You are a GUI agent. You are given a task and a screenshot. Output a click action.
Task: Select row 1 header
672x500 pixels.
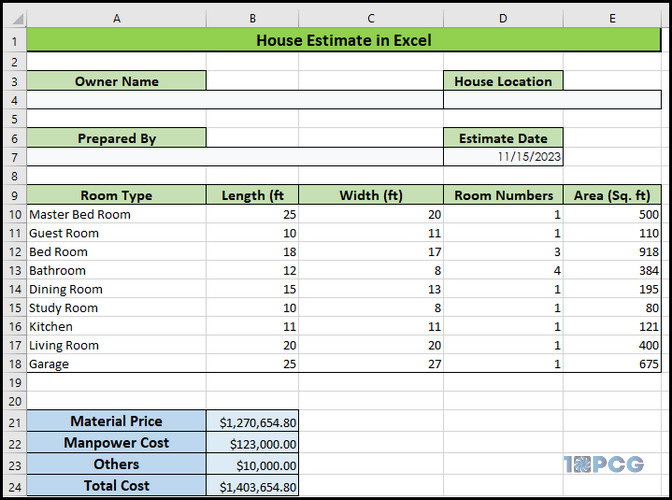click(15, 41)
